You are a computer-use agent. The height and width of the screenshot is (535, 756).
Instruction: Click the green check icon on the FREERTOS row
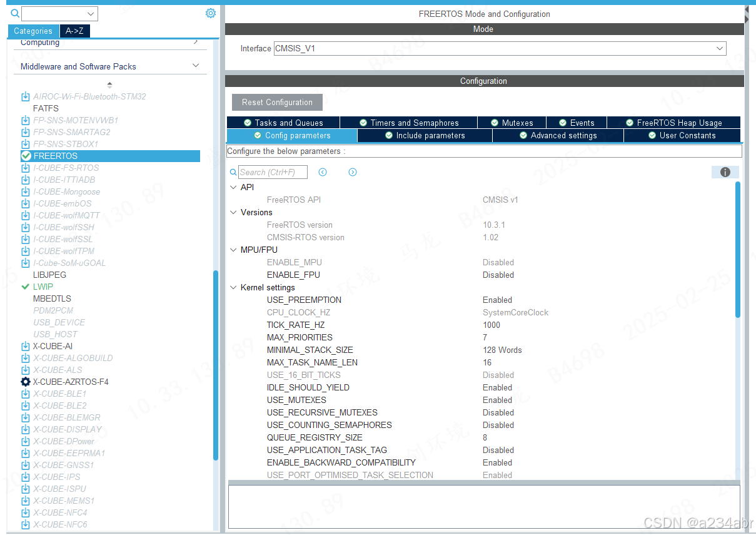click(26, 156)
